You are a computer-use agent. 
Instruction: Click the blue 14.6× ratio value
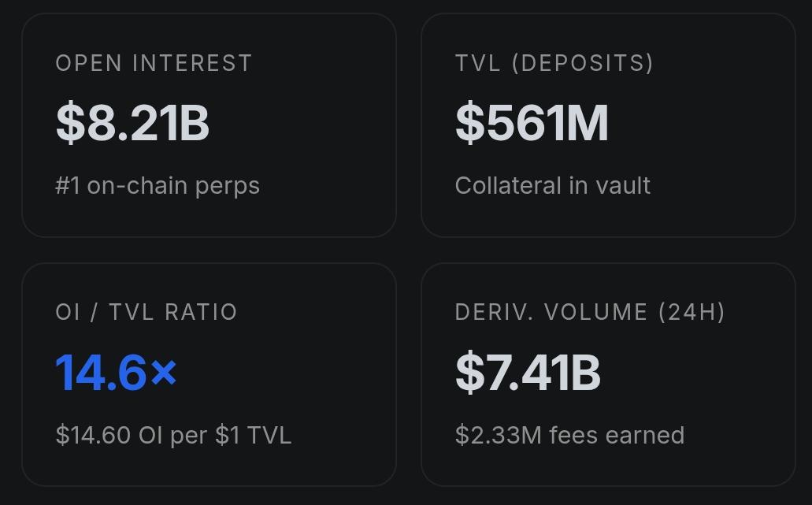116,373
